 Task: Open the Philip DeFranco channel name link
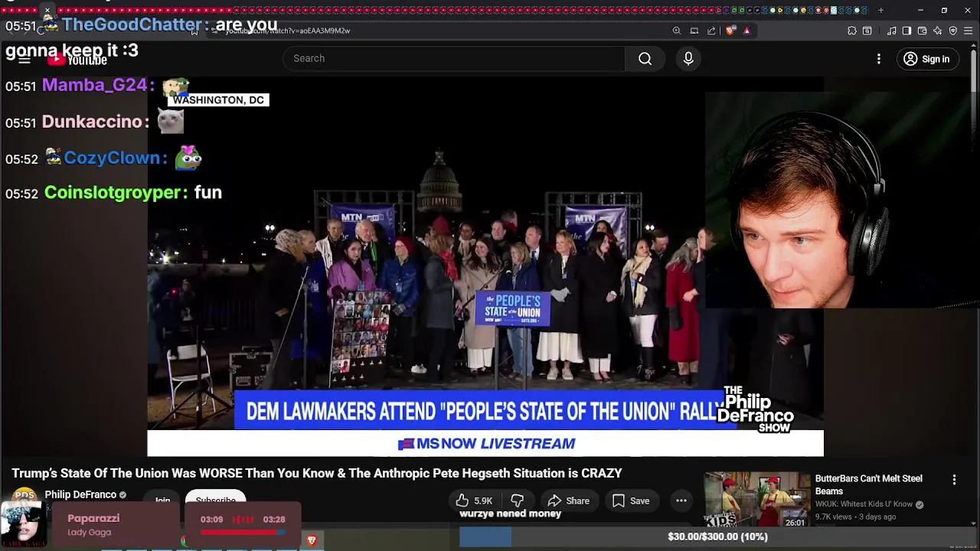80,494
